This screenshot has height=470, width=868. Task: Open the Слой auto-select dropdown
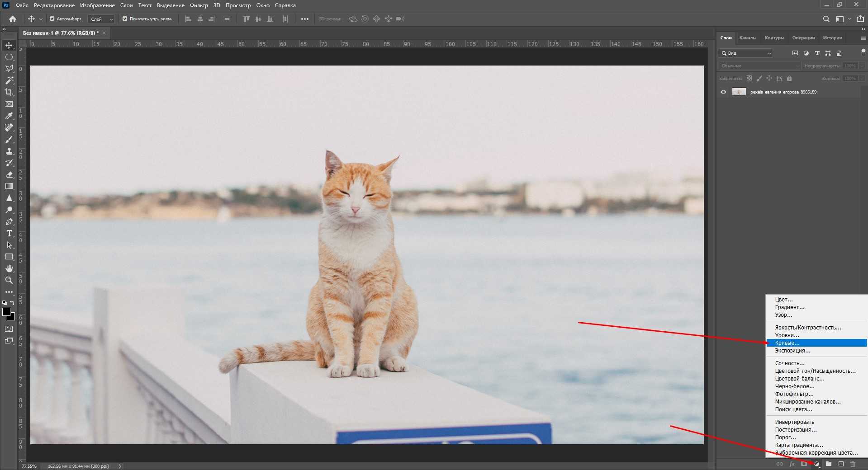(102, 19)
